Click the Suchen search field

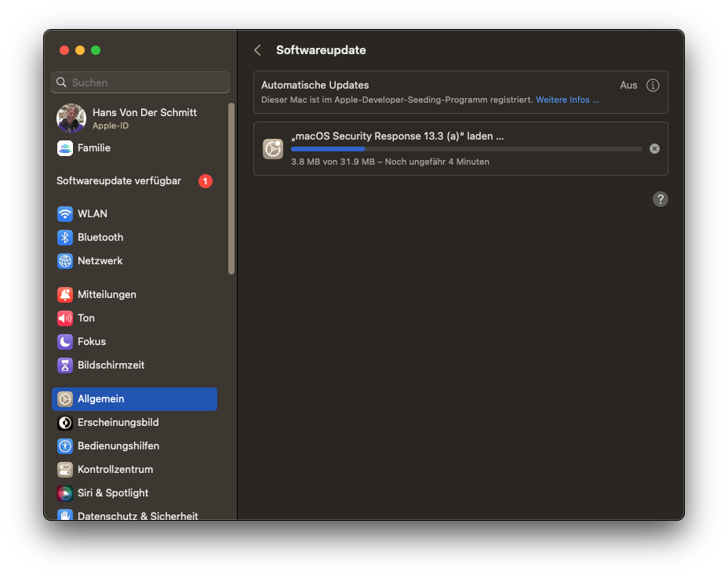[141, 82]
